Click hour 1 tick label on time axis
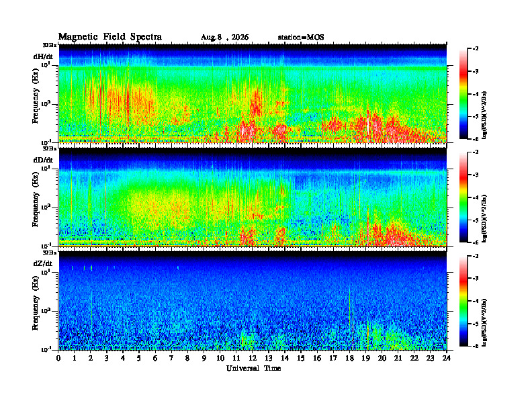This screenshot has width=532, height=411. pos(75,359)
